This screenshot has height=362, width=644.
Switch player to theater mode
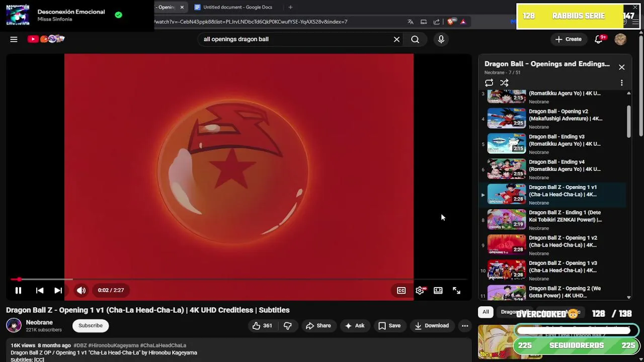(x=438, y=290)
